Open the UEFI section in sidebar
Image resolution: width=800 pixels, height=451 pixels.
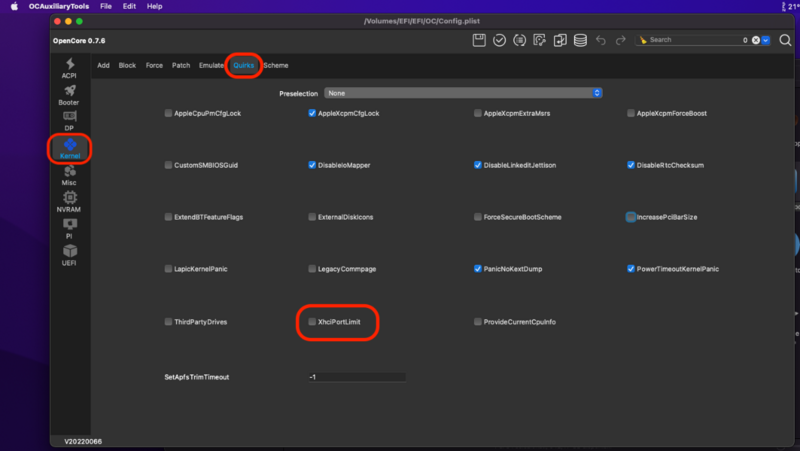click(x=69, y=256)
